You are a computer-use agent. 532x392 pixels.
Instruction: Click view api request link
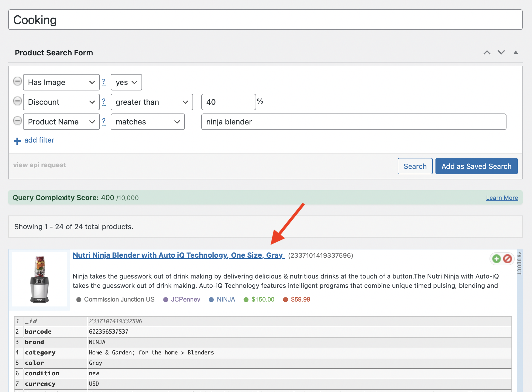[39, 165]
